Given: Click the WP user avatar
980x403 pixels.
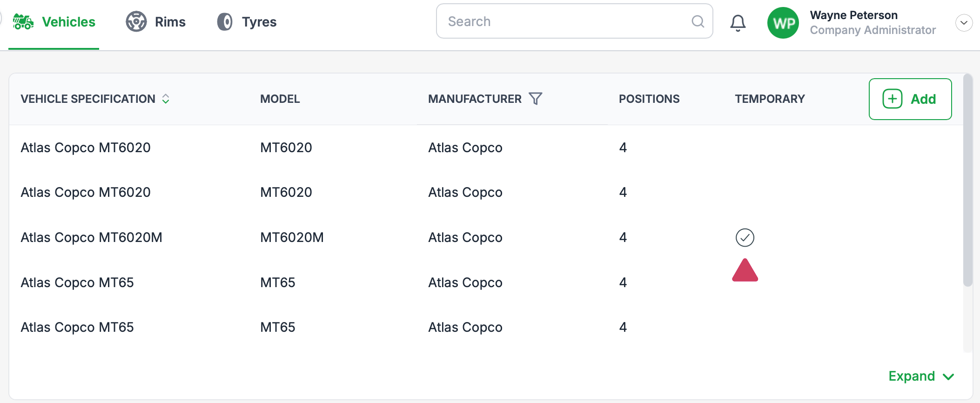Looking at the screenshot, I should 783,23.
